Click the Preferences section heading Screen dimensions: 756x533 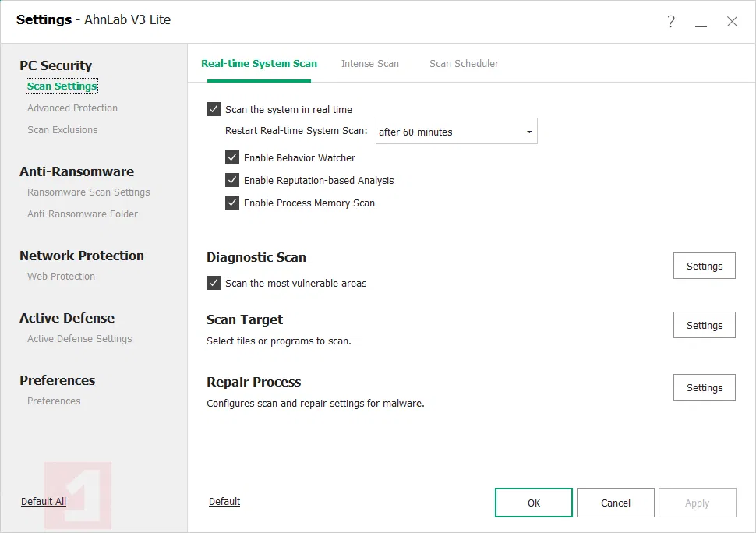coord(58,380)
